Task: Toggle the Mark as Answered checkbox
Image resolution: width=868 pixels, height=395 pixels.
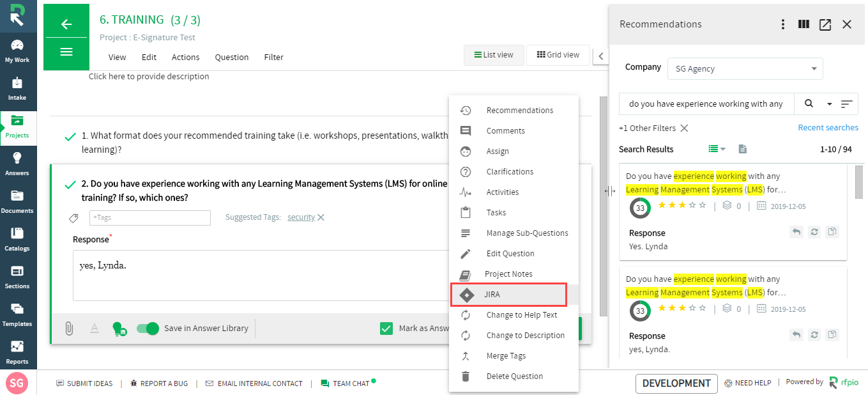Action: click(386, 329)
